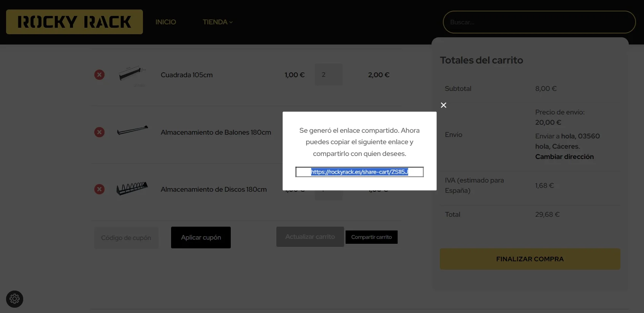Open Discos 180cm product thumbnail
644x313 pixels.
[132, 188]
